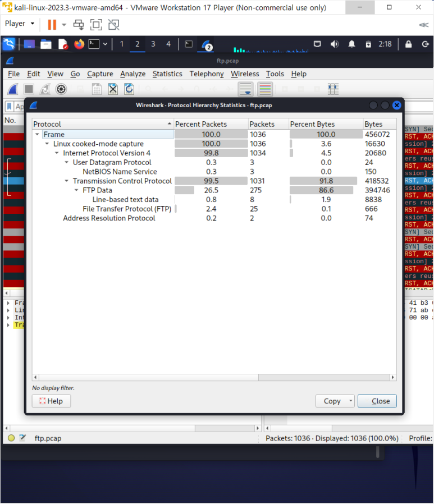Image resolution: width=434 pixels, height=504 pixels.
Task: Collapse User Datagram Protocol node
Action: (x=67, y=162)
